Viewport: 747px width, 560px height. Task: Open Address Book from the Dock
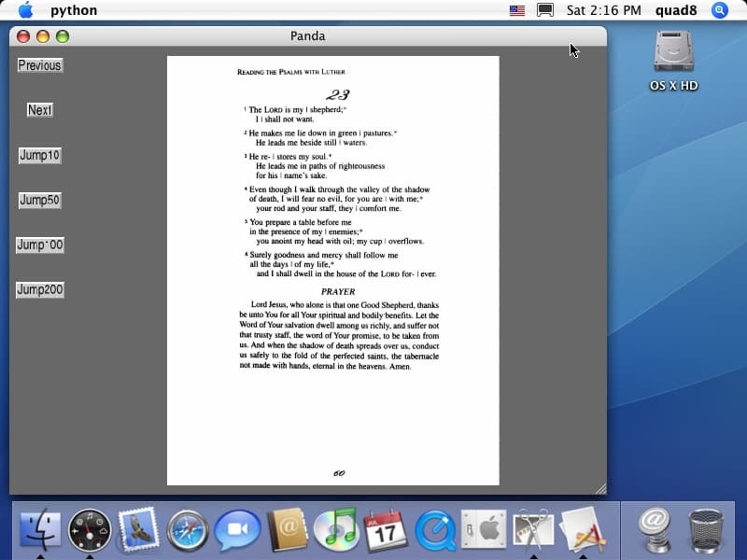[x=288, y=529]
